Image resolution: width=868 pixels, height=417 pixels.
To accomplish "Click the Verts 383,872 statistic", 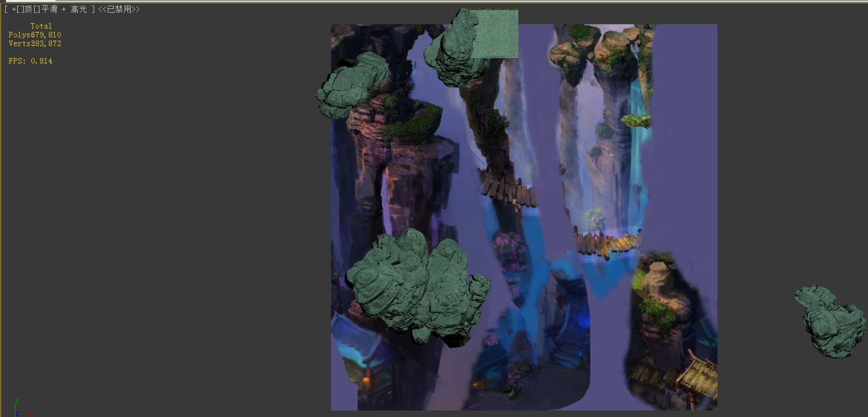I will pyautogui.click(x=35, y=43).
